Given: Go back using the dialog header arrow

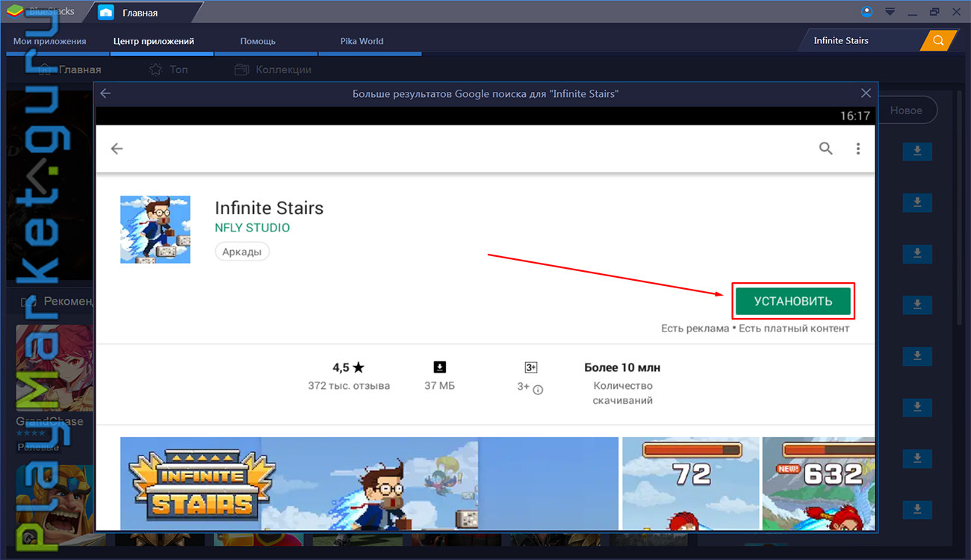Looking at the screenshot, I should point(105,93).
